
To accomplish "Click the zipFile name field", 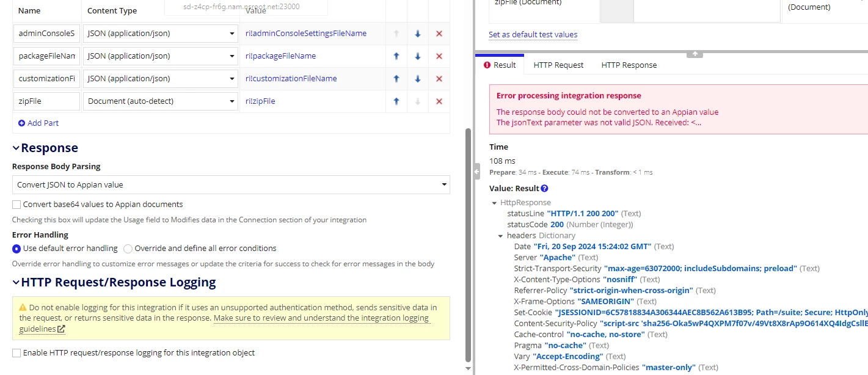I will coord(47,101).
